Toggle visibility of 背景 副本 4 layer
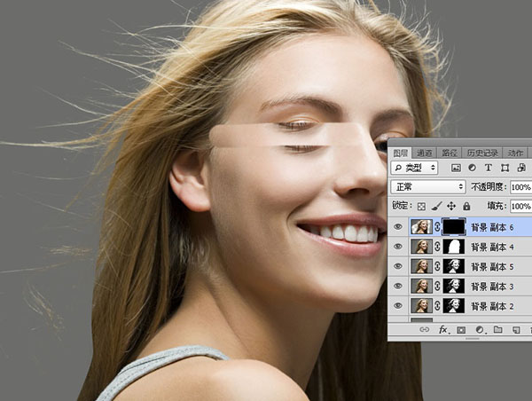The height and width of the screenshot is (401, 532). 398,247
